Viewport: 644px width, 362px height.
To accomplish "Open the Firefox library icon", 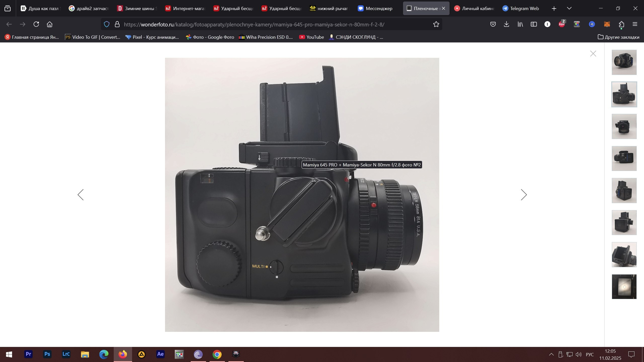I will point(520,24).
